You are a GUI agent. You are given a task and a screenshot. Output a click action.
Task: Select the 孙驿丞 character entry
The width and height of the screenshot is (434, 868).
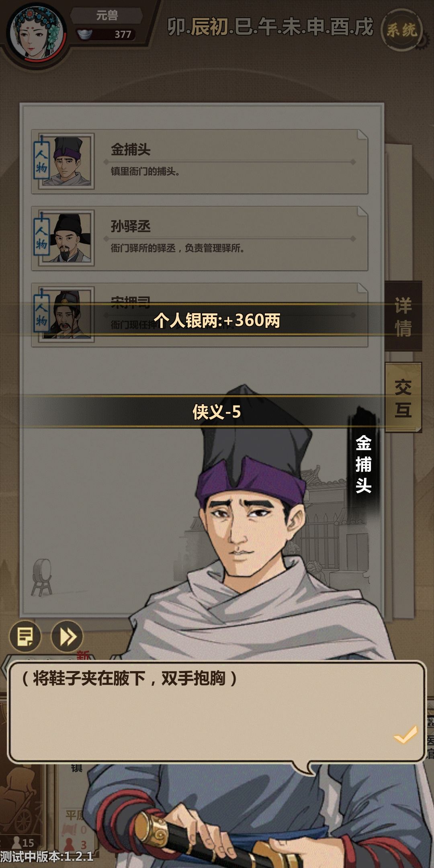pyautogui.click(x=200, y=238)
